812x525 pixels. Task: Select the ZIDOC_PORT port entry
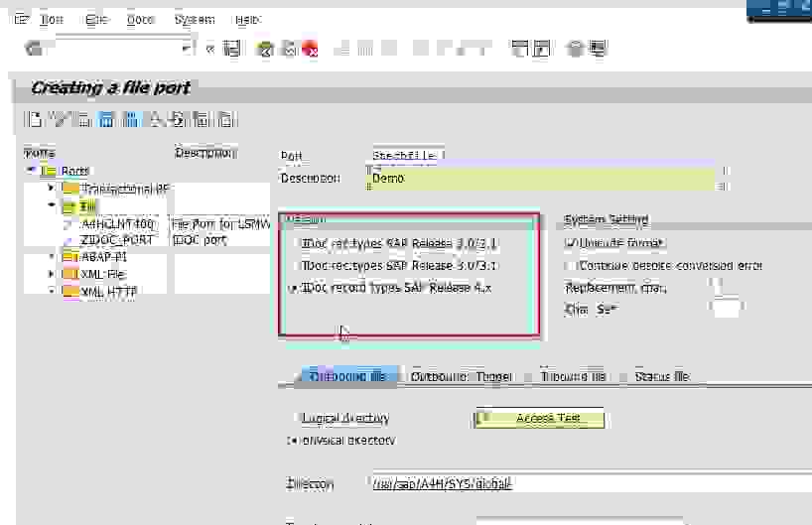pos(116,240)
